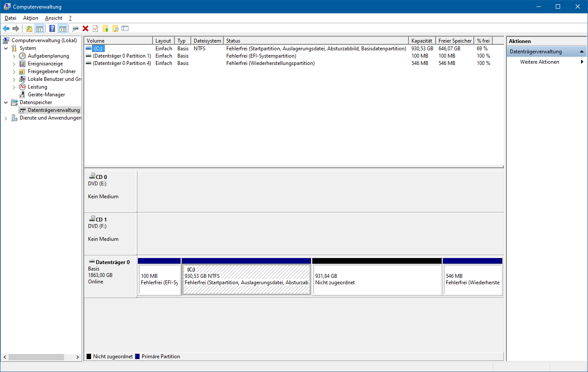
Task: Select Datenträger 0 disk label
Action: (110, 276)
